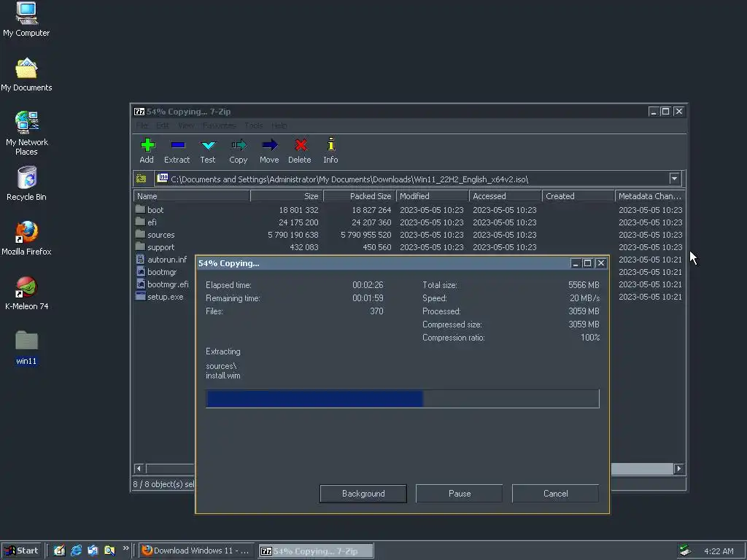Click the first quick launch icon next to Start
This screenshot has width=747, height=560.
[59, 551]
